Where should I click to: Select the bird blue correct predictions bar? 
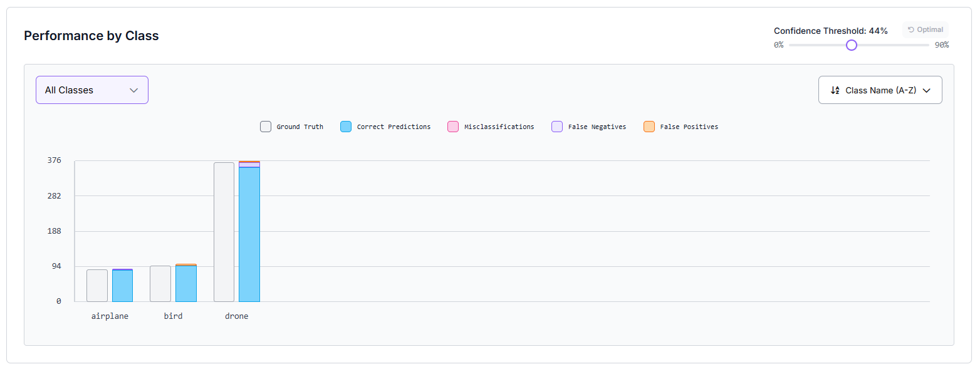pos(186,284)
